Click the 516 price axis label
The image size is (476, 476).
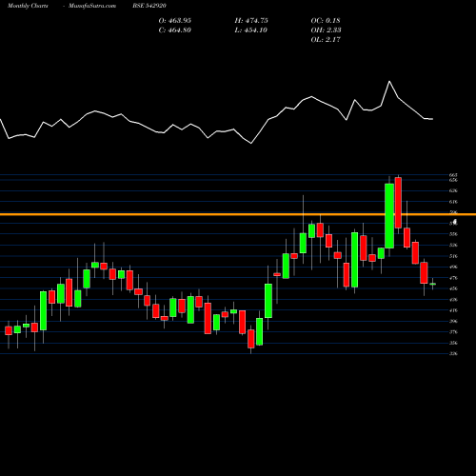(453, 256)
